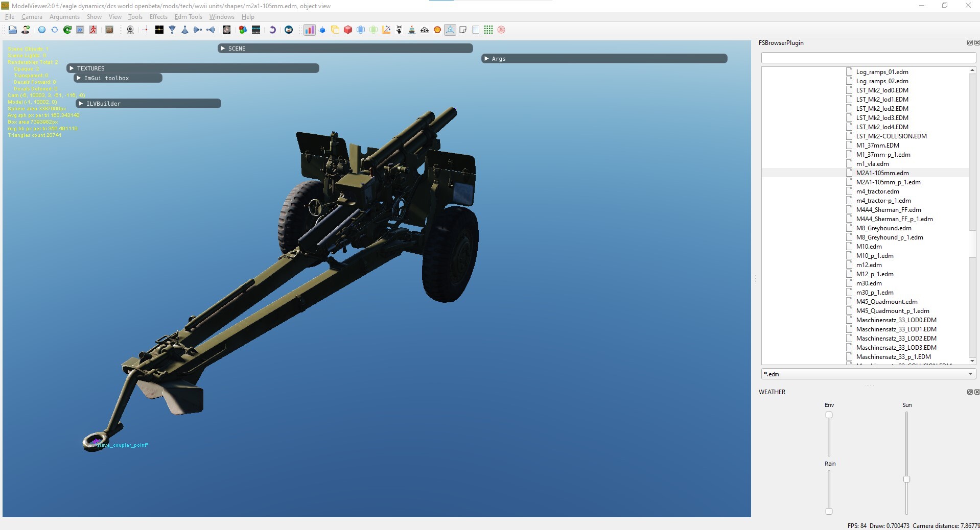Expand the SCENE panel

(345, 48)
